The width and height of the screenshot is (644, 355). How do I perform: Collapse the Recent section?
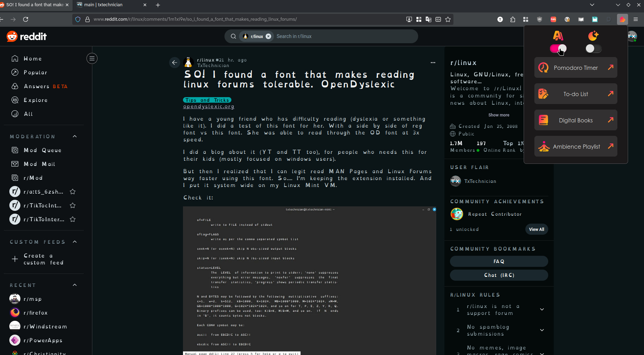(75, 285)
